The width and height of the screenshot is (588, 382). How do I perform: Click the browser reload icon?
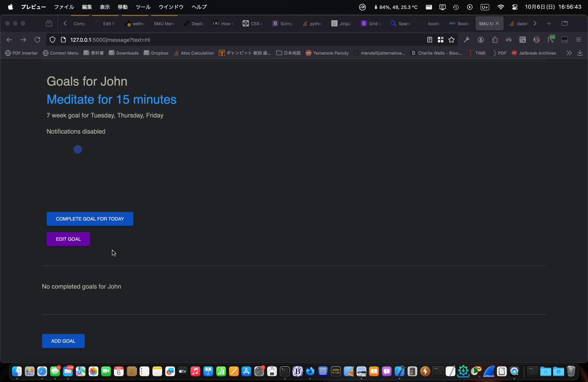point(37,40)
